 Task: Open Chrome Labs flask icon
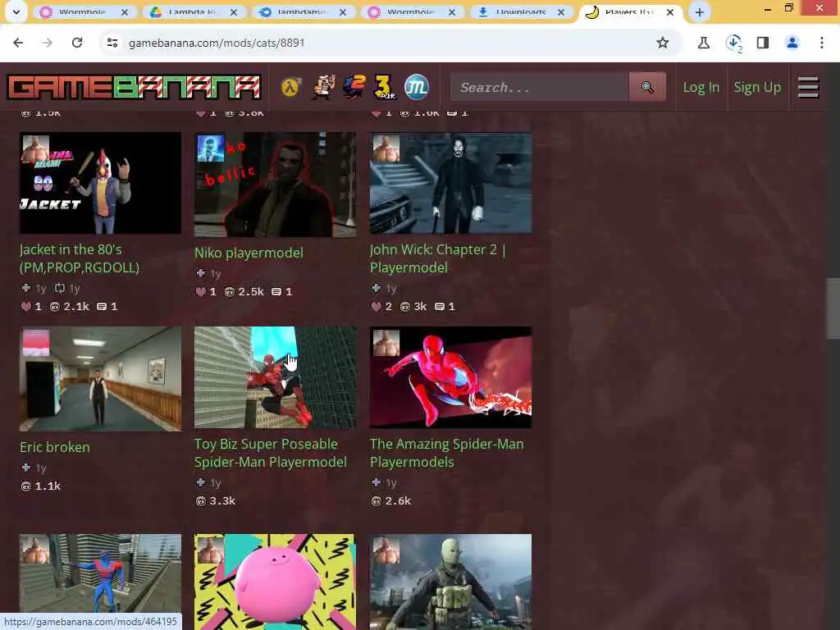(703, 43)
